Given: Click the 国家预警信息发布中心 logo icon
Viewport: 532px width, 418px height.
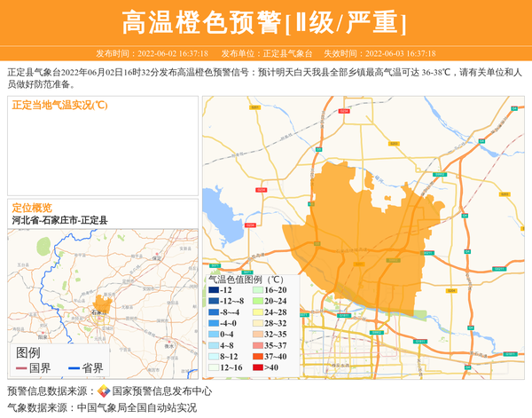Looking at the screenshot, I should coord(104,391).
